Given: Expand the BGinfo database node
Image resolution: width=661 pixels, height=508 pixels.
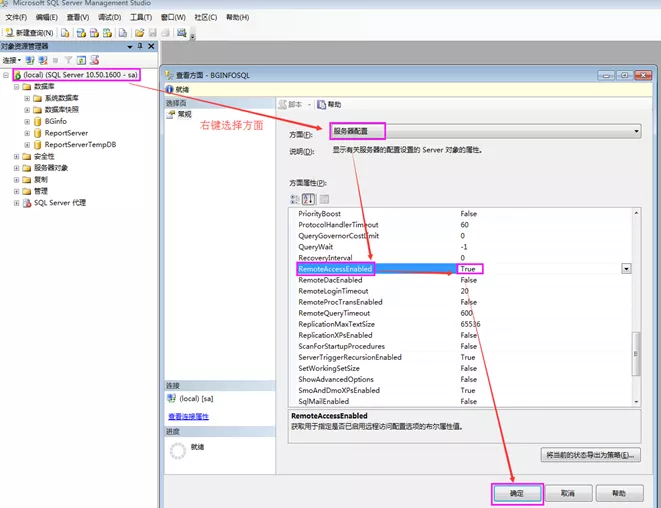Looking at the screenshot, I should (x=28, y=121).
